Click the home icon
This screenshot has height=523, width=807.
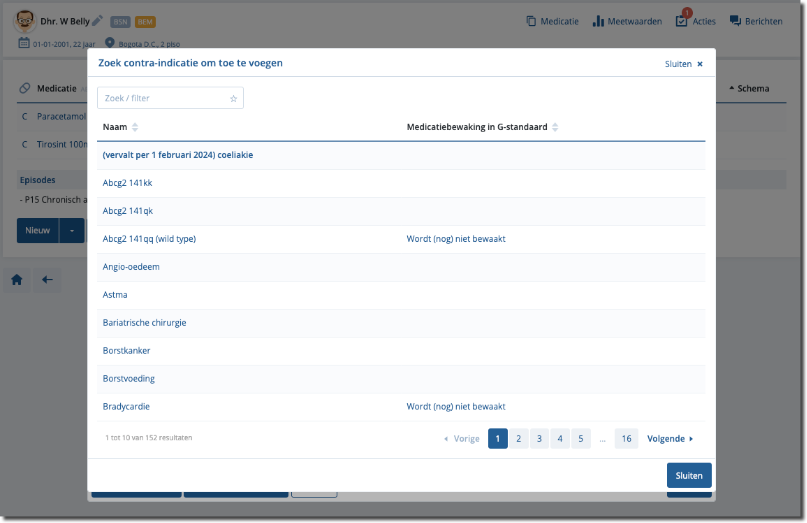pyautogui.click(x=17, y=280)
